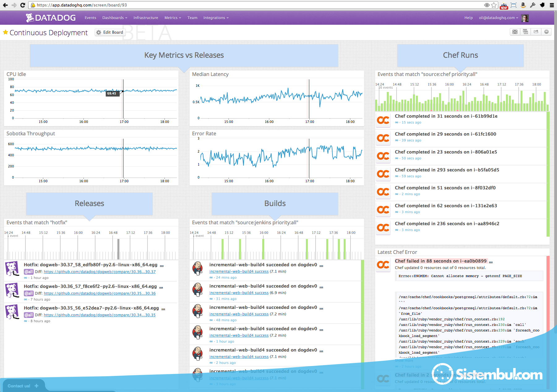Expand the ellipsis on the 24 mins ago build
This screenshot has height=392, width=557.
(x=321, y=265)
